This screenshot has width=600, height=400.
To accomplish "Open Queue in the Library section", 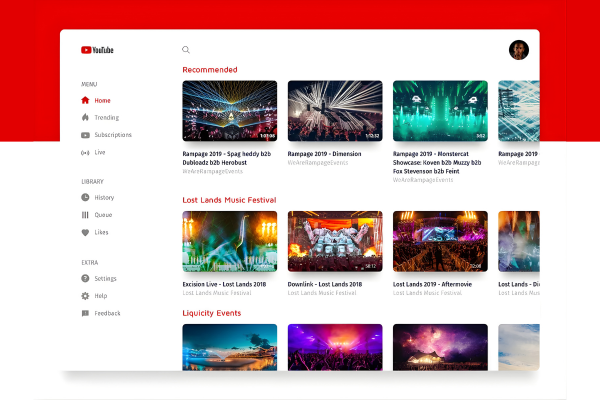I will point(103,215).
